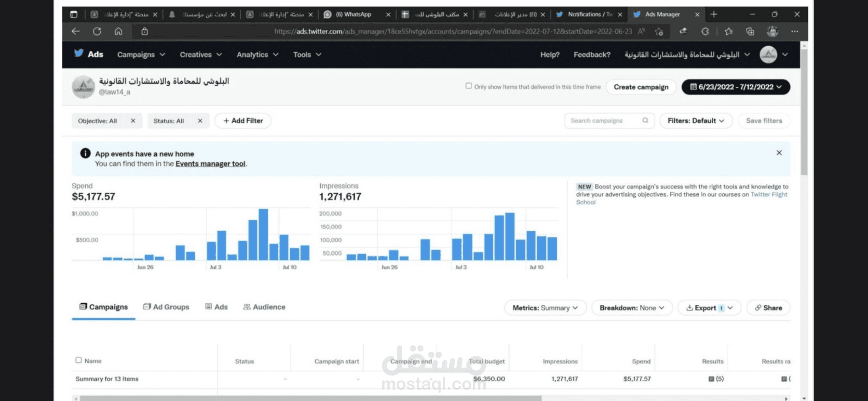Open the Metrics: Summary dropdown
The image size is (868, 401).
pos(545,308)
